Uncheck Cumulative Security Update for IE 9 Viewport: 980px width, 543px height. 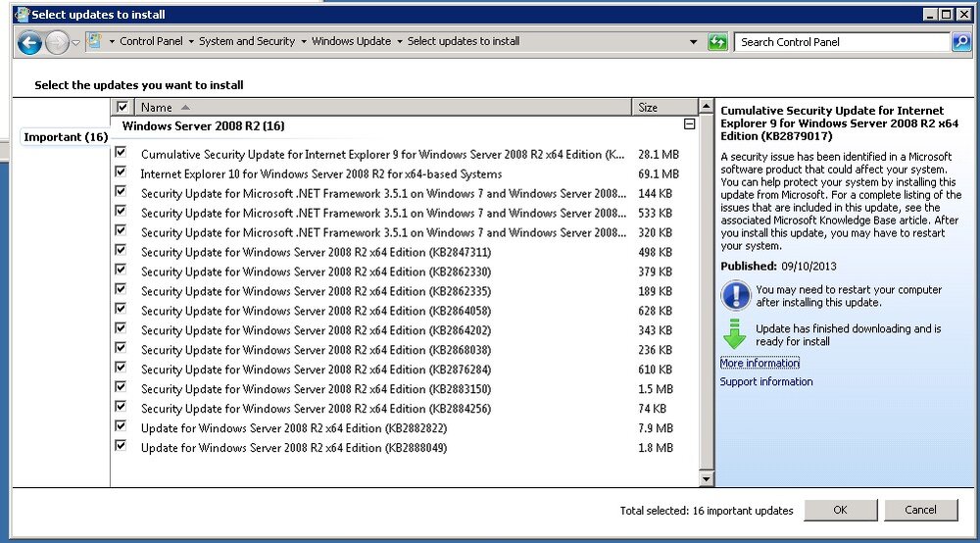point(121,152)
